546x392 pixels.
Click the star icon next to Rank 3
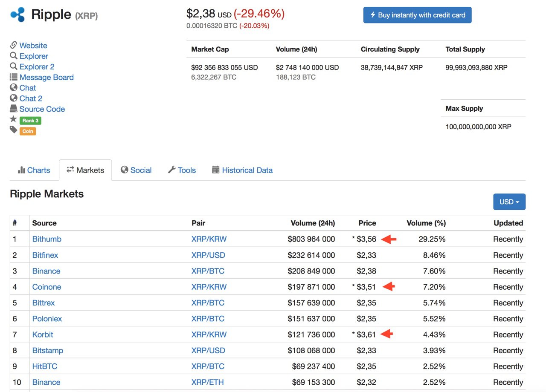point(14,119)
